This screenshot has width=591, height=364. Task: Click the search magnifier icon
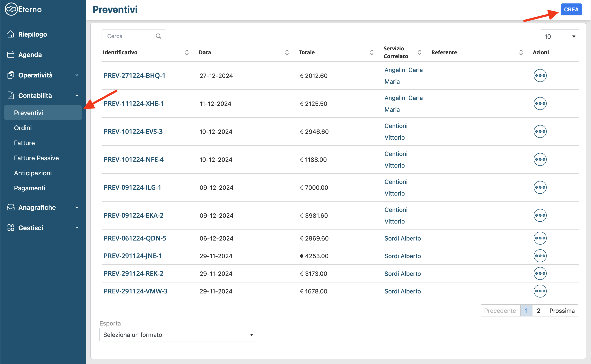158,36
